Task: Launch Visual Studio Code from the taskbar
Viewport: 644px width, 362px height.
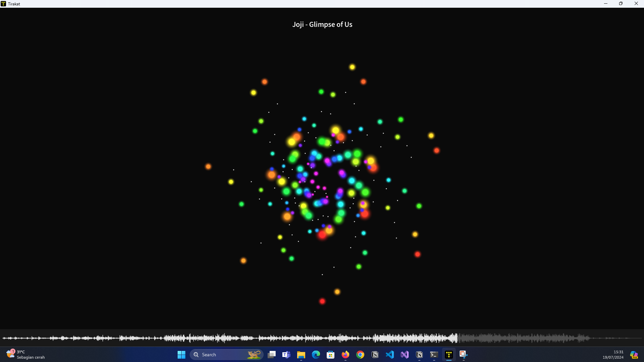Action: coord(390,355)
